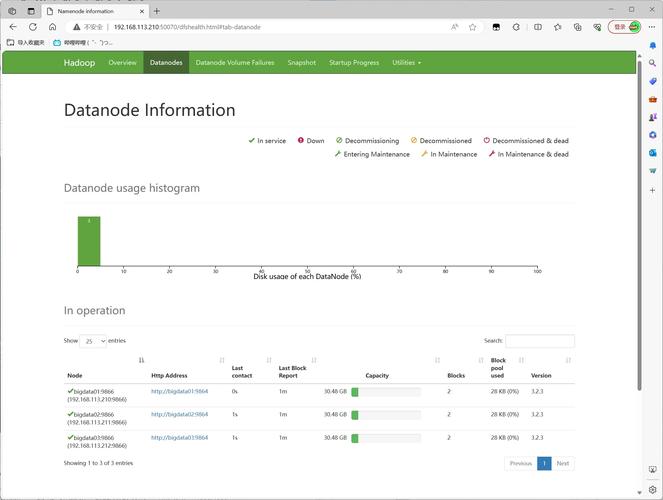Open the first bookmarks bar folder

click(x=26, y=43)
